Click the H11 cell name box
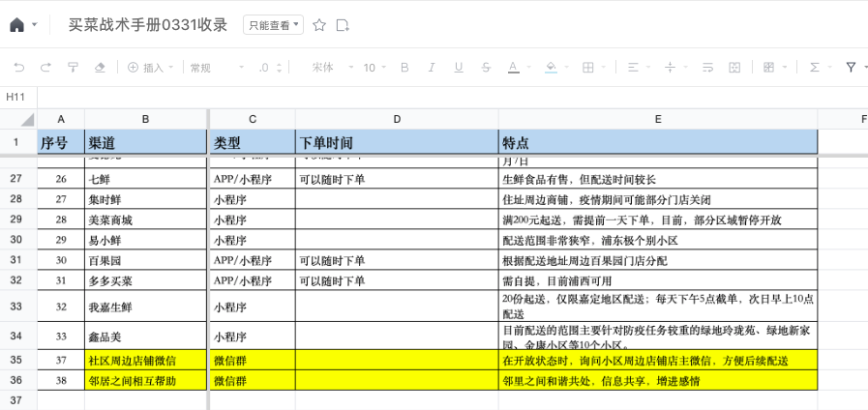The image size is (868, 410). [x=18, y=97]
